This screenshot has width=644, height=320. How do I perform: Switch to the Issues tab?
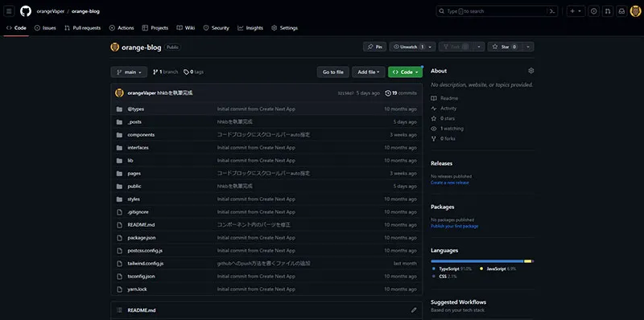pyautogui.click(x=45, y=28)
